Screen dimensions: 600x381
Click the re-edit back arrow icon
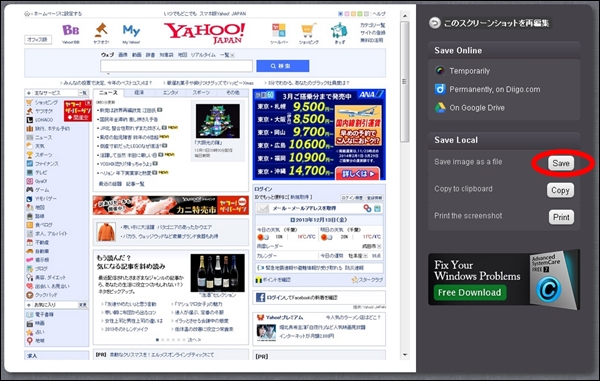[x=435, y=23]
